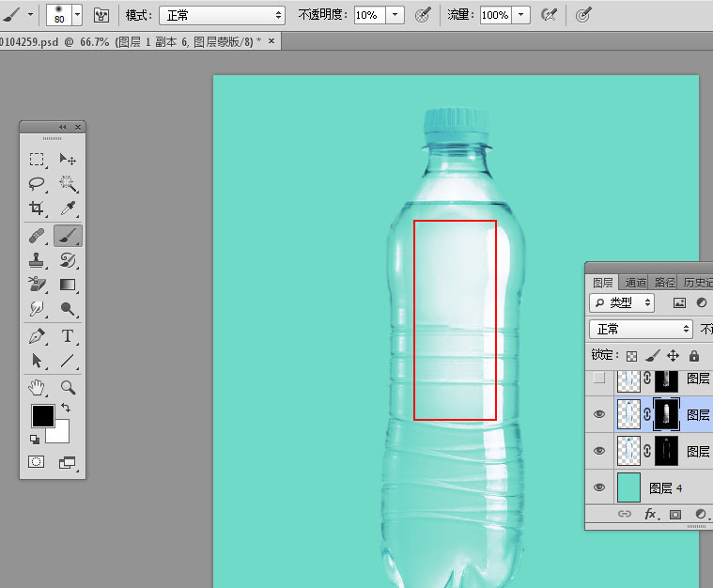The width and height of the screenshot is (713, 588).
Task: Select the Crop tool in toolbox
Action: coord(37,209)
